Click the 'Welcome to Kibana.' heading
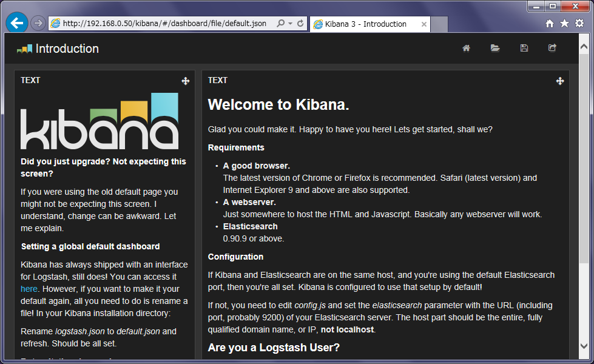This screenshot has width=594, height=364. 278,104
